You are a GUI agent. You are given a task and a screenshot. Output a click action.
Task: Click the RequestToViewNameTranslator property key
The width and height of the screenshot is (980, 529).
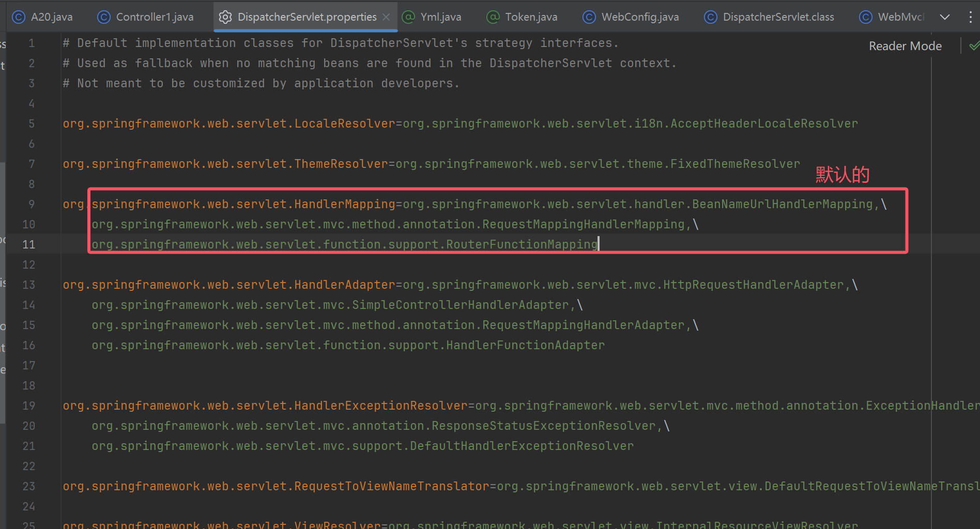[276, 486]
